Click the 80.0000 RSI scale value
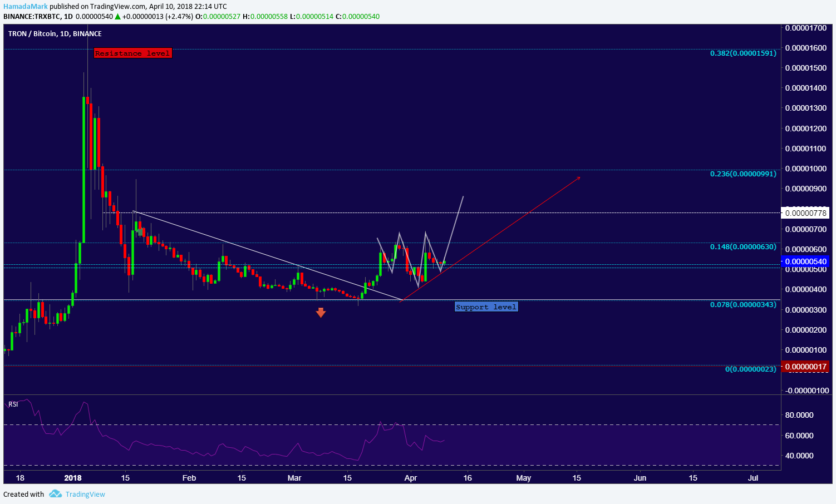This screenshot has width=836, height=504. (x=799, y=415)
